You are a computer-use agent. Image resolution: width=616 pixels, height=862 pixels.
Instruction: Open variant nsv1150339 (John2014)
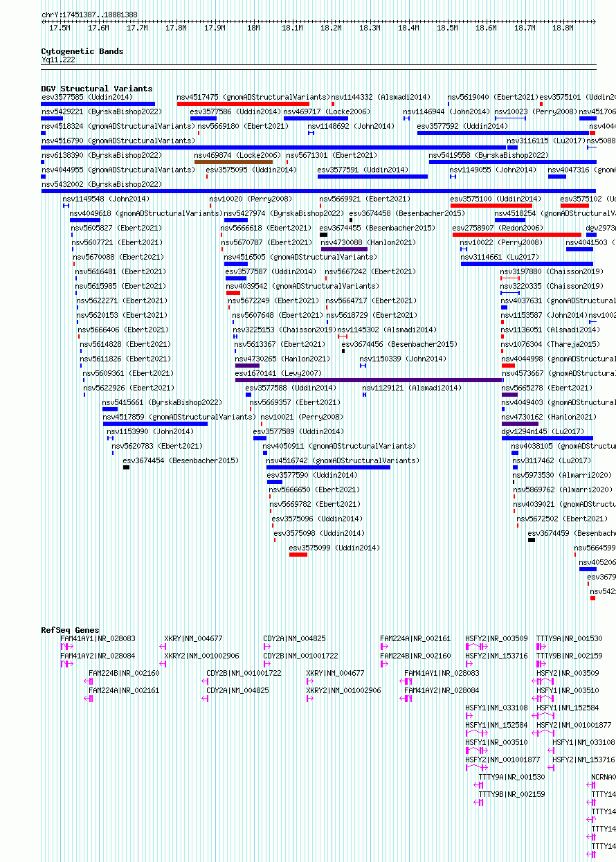coord(403,359)
